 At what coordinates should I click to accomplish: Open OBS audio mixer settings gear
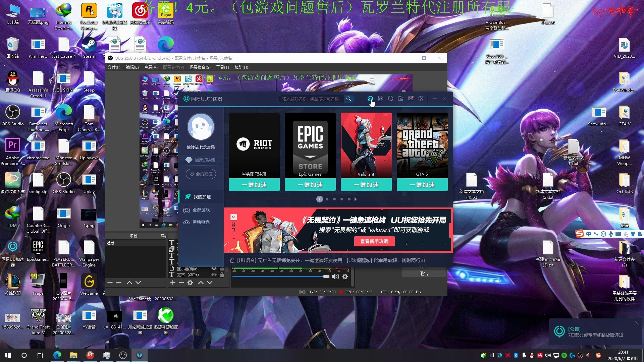[x=345, y=277]
